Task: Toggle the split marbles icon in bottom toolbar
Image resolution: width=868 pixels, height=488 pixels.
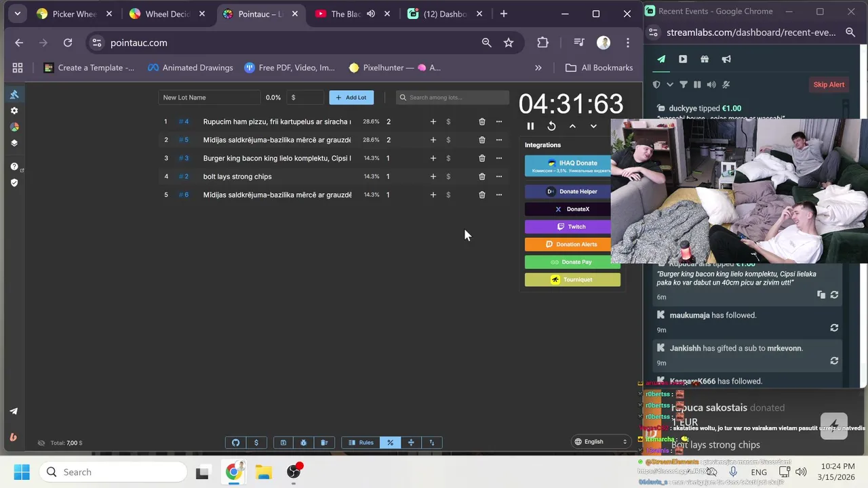Action: [x=411, y=443]
